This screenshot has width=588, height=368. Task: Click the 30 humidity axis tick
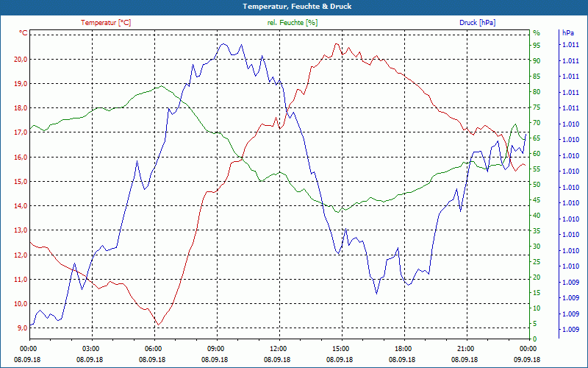point(537,247)
